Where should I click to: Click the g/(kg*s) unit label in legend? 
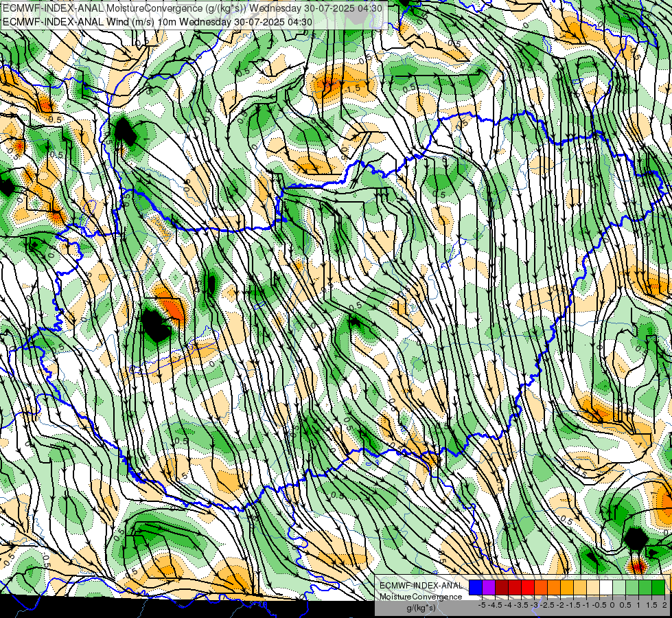coord(421,608)
